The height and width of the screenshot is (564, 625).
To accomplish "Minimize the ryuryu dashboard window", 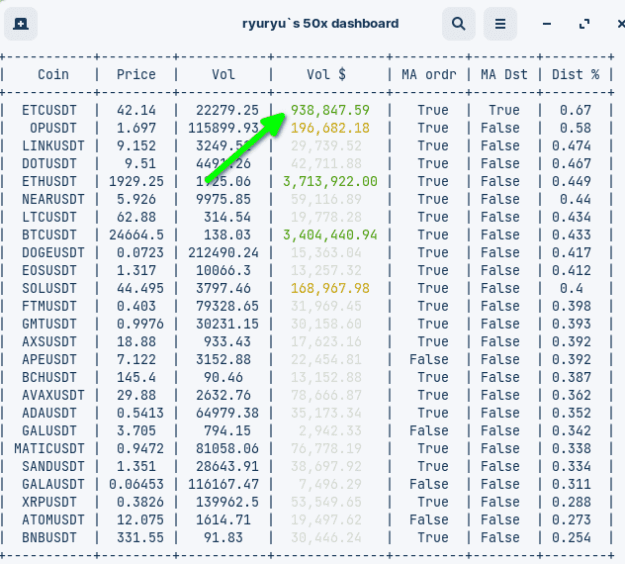I will [x=547, y=24].
